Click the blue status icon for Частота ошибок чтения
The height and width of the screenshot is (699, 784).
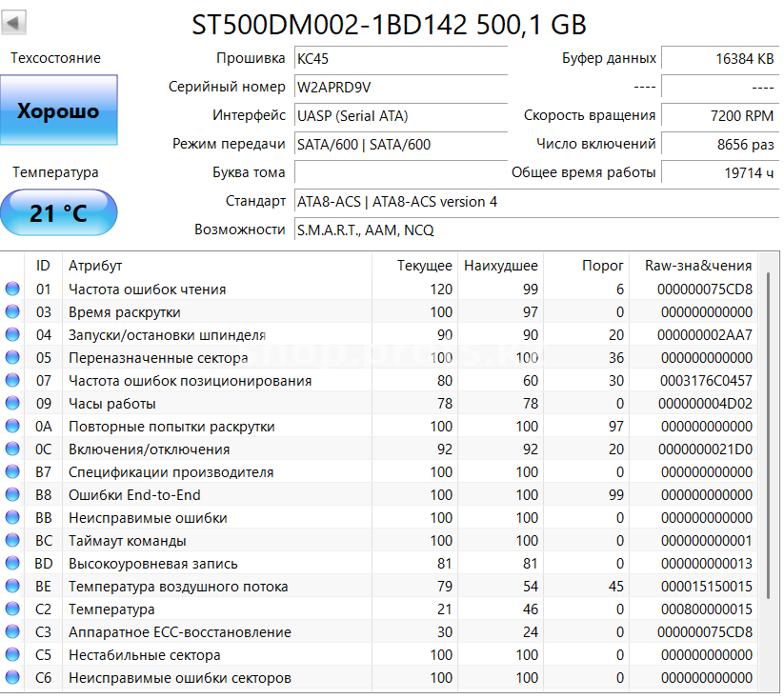tap(11, 290)
